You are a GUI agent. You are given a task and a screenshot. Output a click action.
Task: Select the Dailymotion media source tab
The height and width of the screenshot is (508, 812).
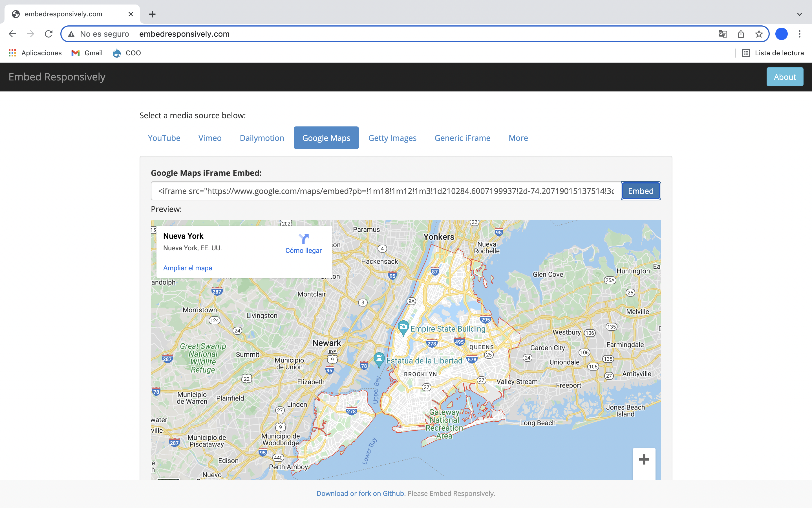(x=262, y=138)
